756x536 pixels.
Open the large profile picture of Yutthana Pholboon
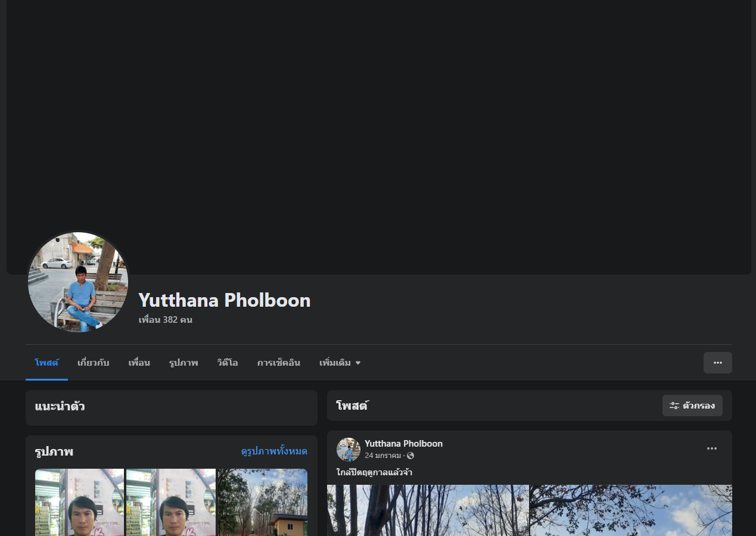(x=78, y=282)
